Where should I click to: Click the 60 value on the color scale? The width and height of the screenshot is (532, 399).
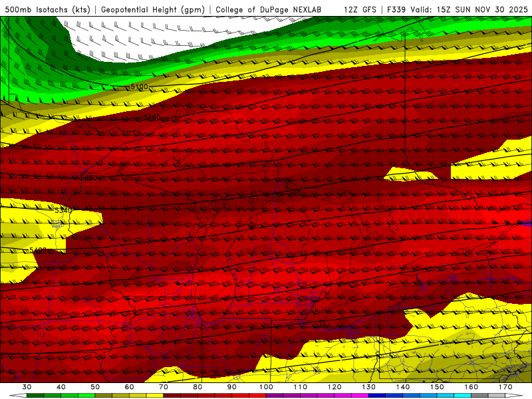pyautogui.click(x=129, y=387)
